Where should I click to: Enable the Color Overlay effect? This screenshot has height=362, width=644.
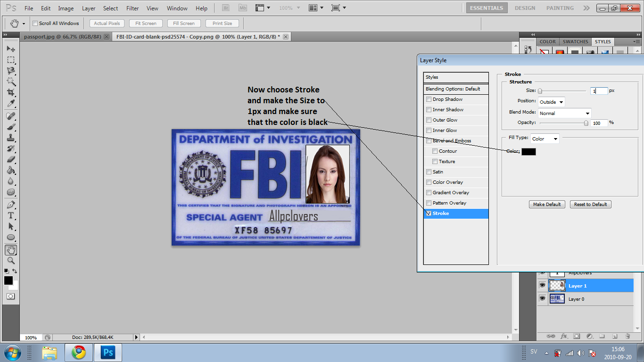429,182
